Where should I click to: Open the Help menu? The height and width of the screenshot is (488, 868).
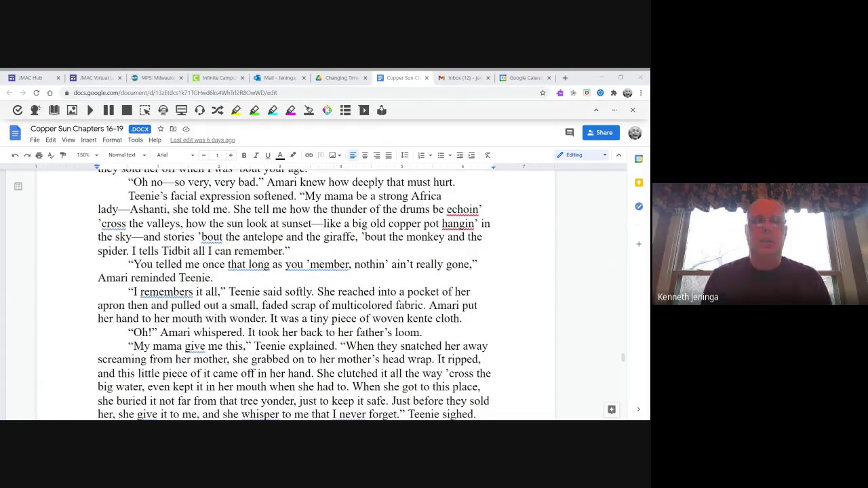[155, 140]
